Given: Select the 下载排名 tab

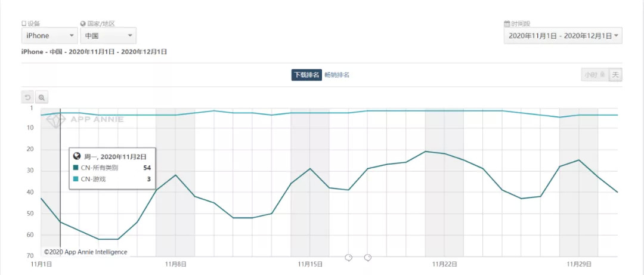Looking at the screenshot, I should pos(305,75).
